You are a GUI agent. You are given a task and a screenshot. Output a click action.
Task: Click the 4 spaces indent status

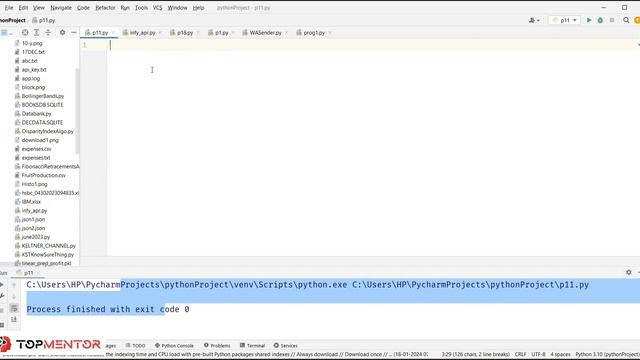pos(560,354)
